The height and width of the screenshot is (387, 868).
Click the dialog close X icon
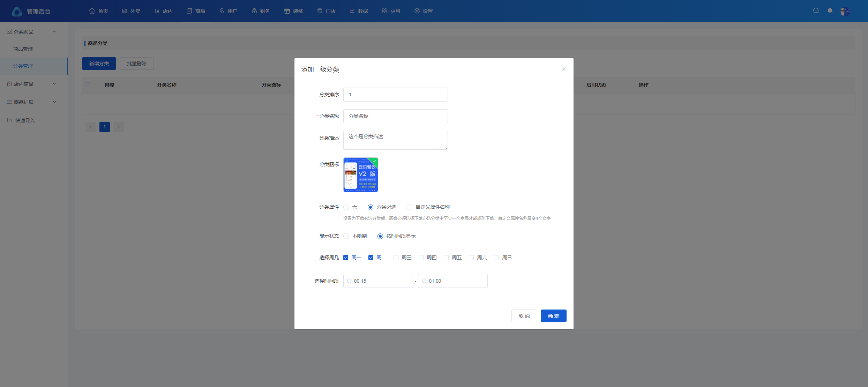tap(563, 69)
